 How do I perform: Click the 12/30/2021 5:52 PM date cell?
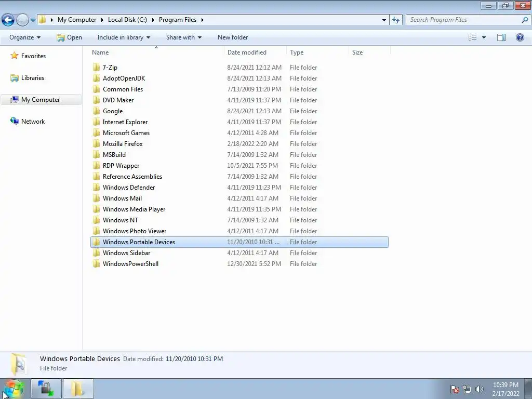(254, 263)
